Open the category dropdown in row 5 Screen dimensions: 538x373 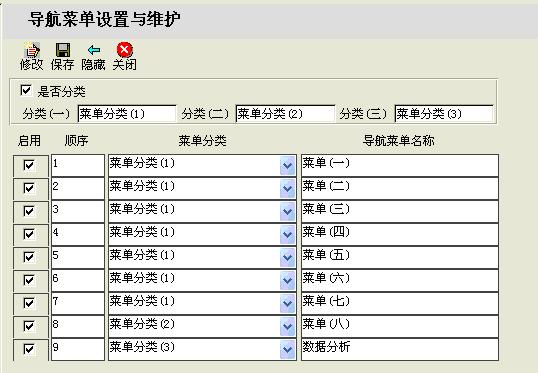[287, 258]
